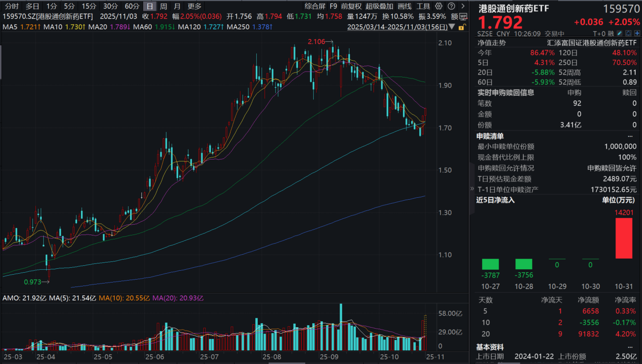Open price alerts via the bell icon
642x364 pixels.
click(x=629, y=33)
